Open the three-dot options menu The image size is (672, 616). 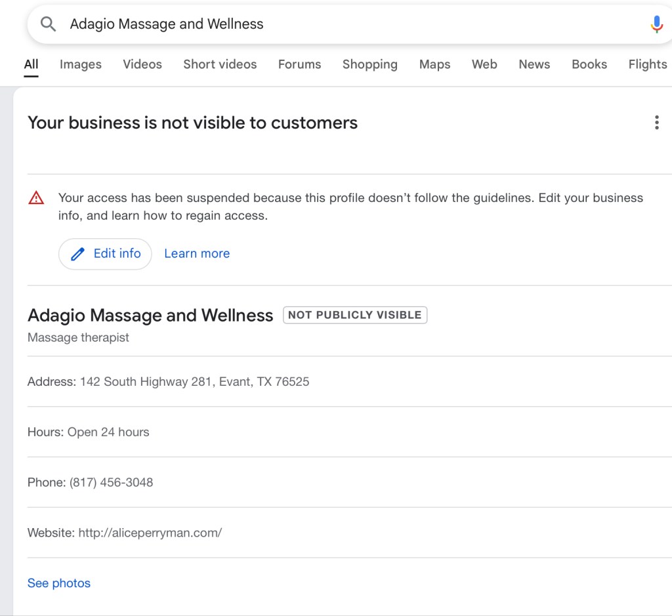click(656, 123)
